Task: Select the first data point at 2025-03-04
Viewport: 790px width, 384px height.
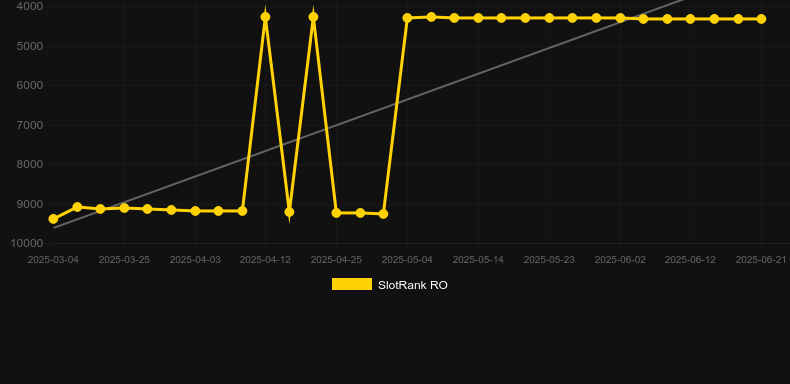Action: point(53,219)
